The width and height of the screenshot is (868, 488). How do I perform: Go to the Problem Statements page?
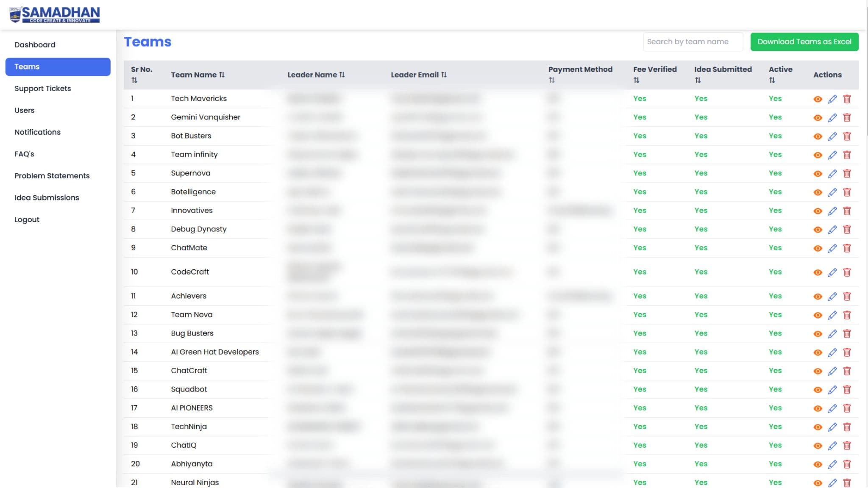[52, 175]
